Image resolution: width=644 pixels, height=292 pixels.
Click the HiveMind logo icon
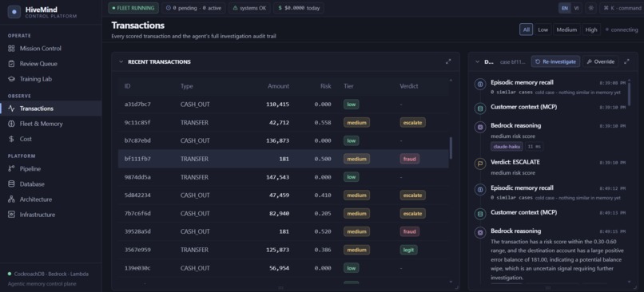[14, 12]
